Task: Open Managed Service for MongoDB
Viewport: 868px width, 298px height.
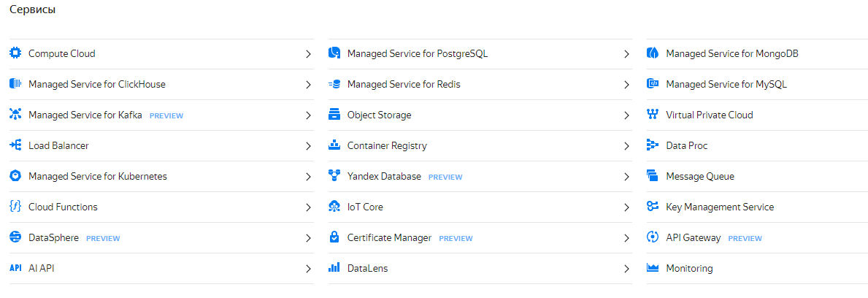Action: 732,54
